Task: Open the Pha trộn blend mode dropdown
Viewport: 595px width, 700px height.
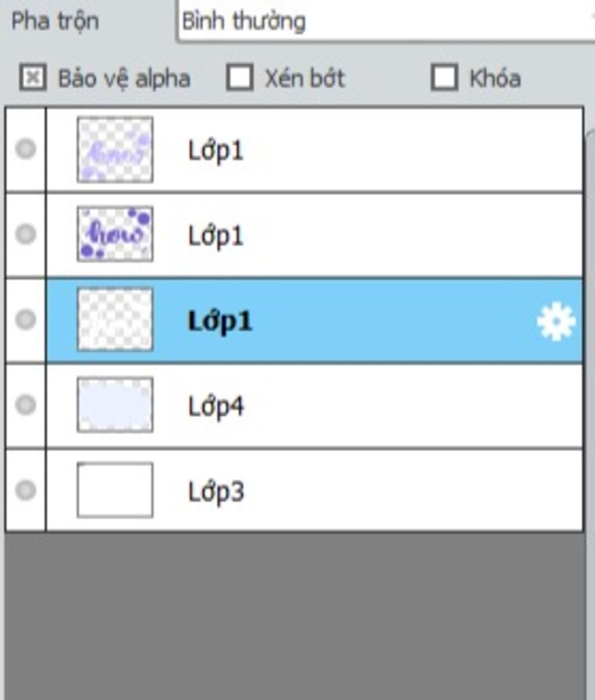Action: click(385, 22)
